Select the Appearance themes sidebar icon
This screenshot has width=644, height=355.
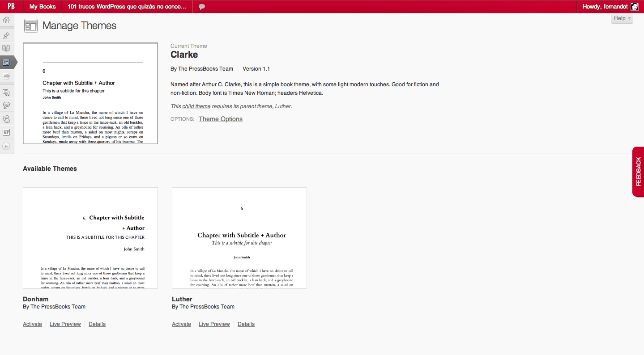[6, 62]
